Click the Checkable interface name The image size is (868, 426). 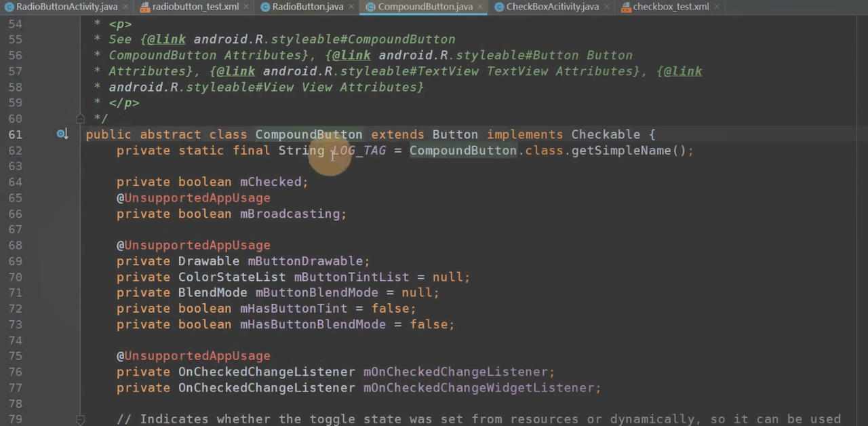pyautogui.click(x=606, y=134)
